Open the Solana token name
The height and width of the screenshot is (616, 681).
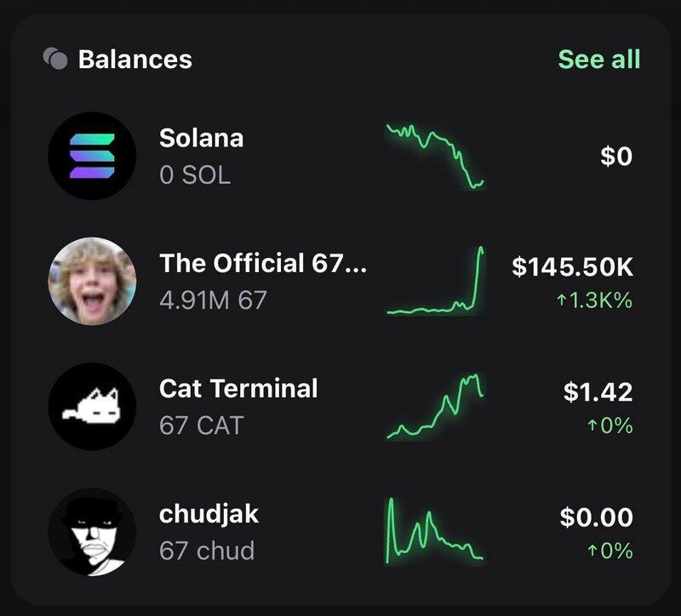coord(201,138)
